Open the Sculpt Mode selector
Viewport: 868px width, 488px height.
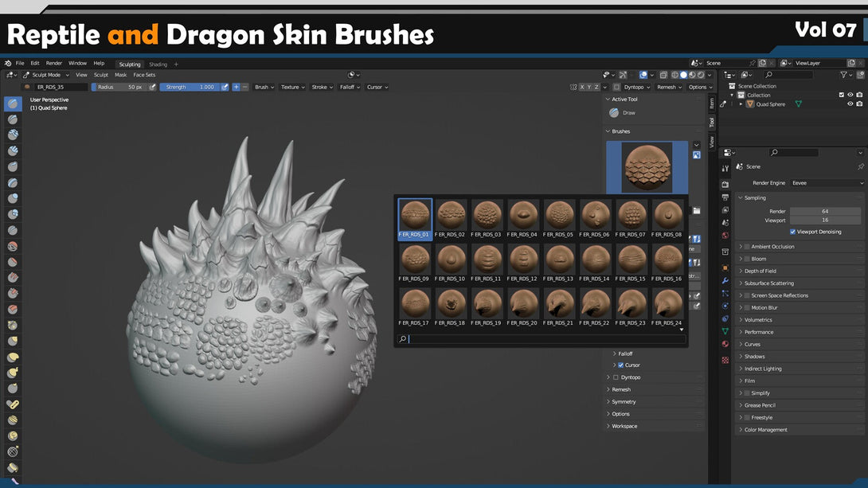click(x=46, y=75)
